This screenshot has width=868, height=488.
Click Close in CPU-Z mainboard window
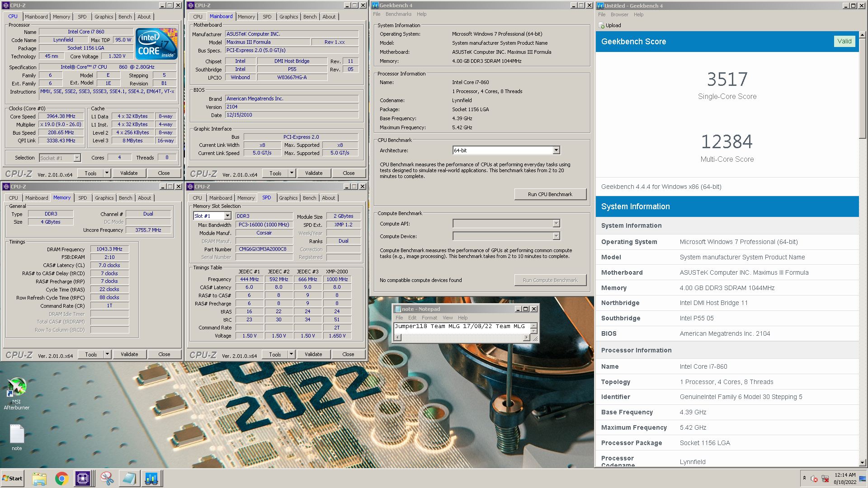point(349,173)
